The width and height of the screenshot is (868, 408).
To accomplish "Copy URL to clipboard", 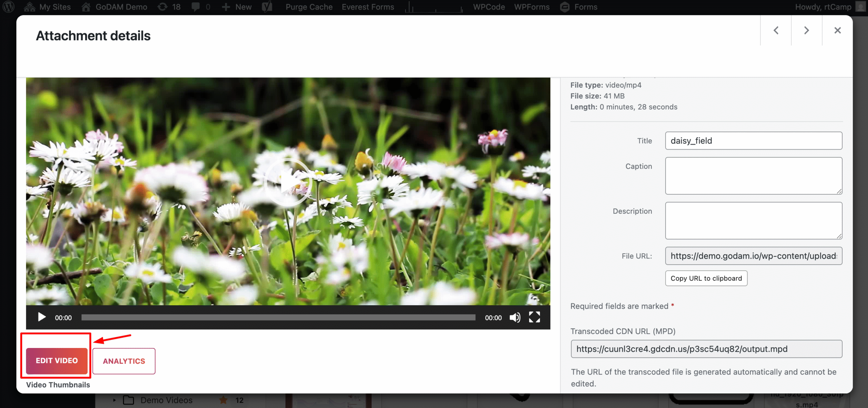I will pos(706,278).
